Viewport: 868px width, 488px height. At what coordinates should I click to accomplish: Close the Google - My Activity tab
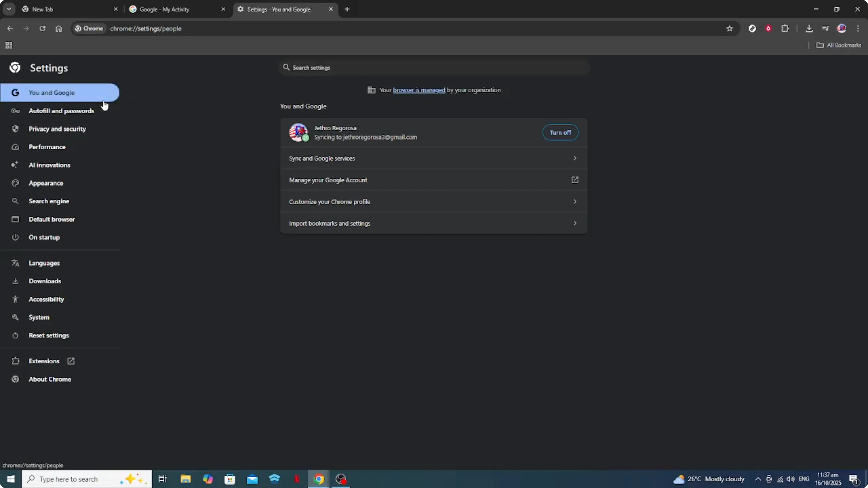[223, 9]
